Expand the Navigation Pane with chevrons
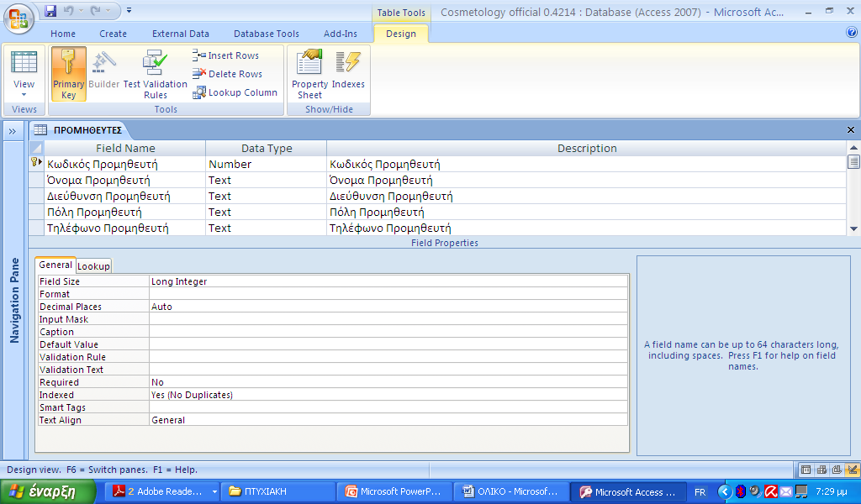 coord(13,132)
